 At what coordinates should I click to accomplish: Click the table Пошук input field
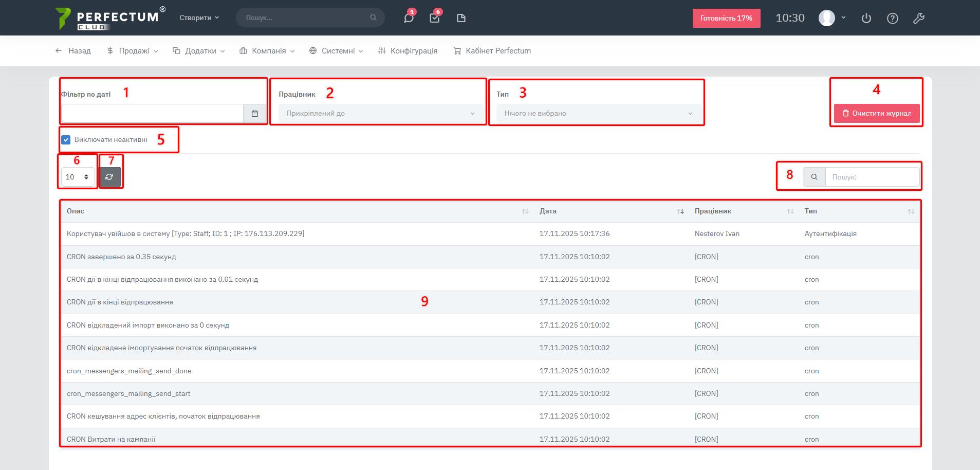(872, 177)
